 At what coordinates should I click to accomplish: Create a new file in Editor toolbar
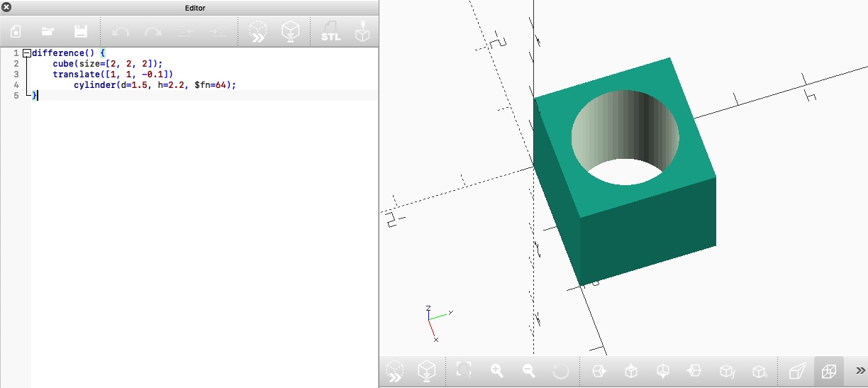coord(15,32)
